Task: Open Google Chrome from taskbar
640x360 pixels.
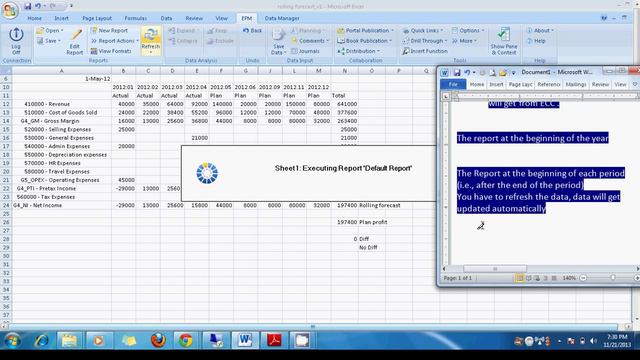Action: [x=186, y=340]
